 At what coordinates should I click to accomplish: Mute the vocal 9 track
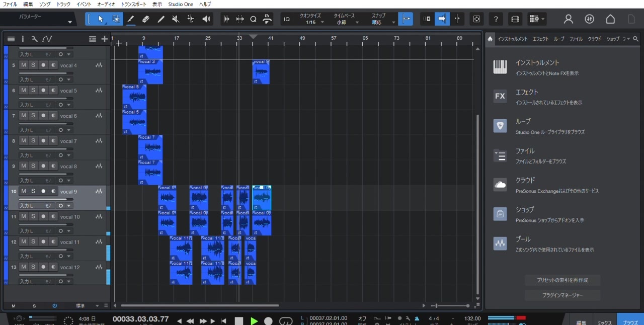23,191
